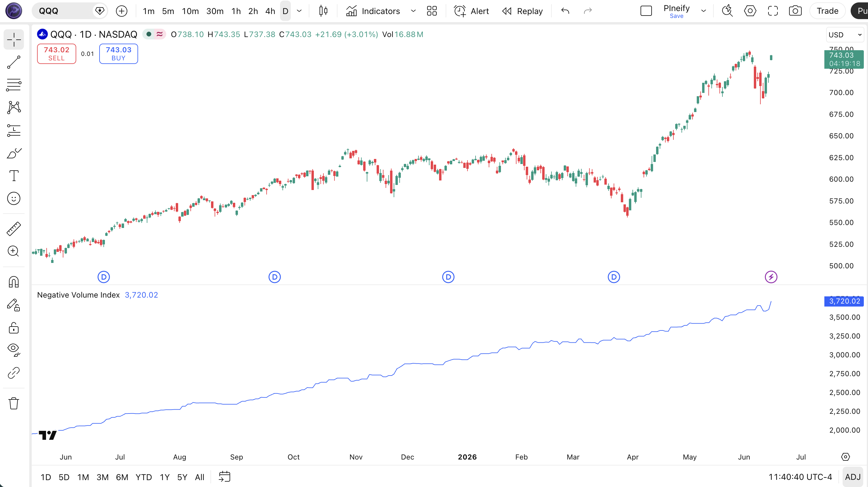Click the trash remove objects icon
The width and height of the screenshot is (868, 487).
point(14,403)
